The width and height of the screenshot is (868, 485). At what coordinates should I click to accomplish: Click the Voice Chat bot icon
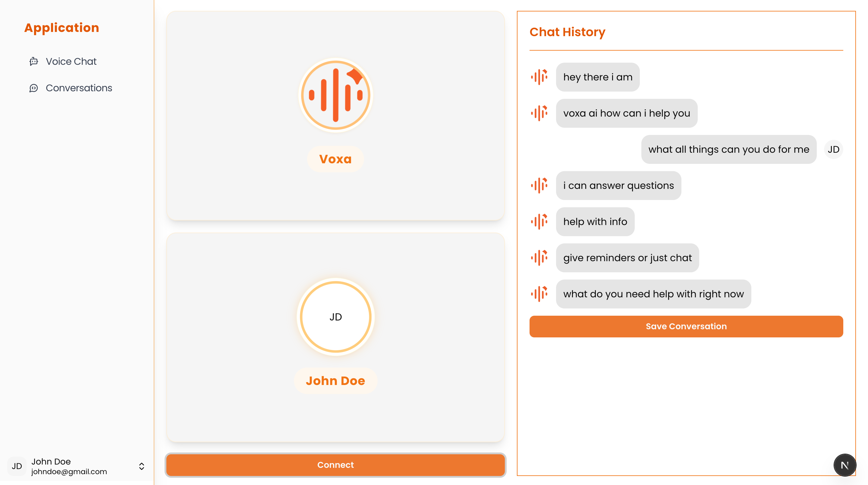(34, 61)
